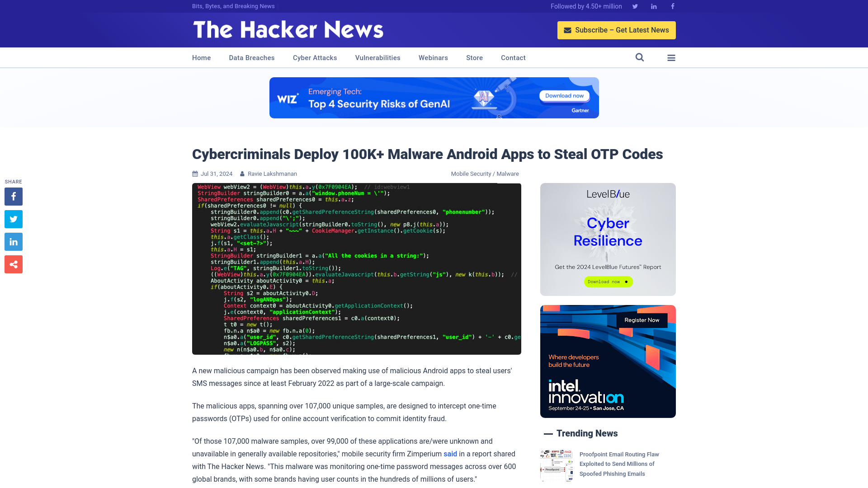Click the generic share icon below LinkedIn

click(13, 264)
